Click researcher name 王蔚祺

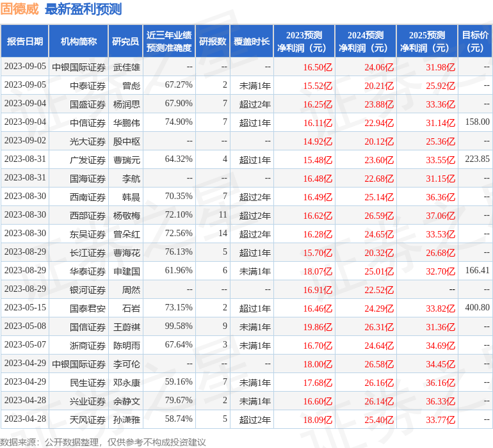click(x=127, y=327)
